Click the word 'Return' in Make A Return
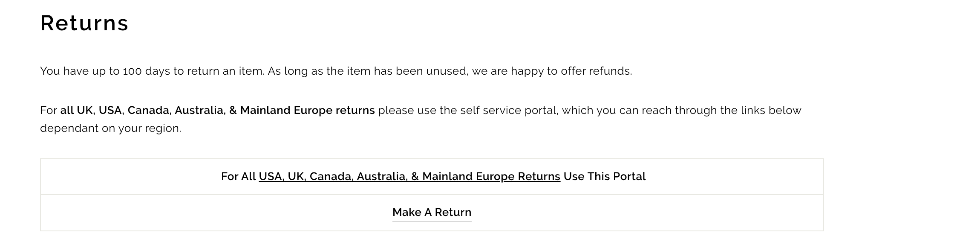 click(x=453, y=212)
